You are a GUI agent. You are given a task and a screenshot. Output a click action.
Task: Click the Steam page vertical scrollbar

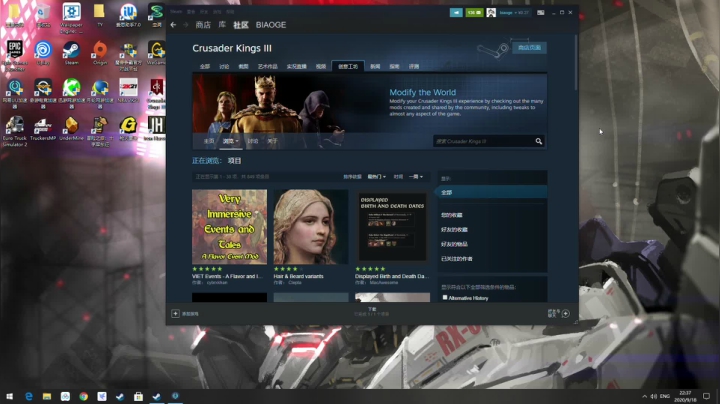tap(576, 62)
